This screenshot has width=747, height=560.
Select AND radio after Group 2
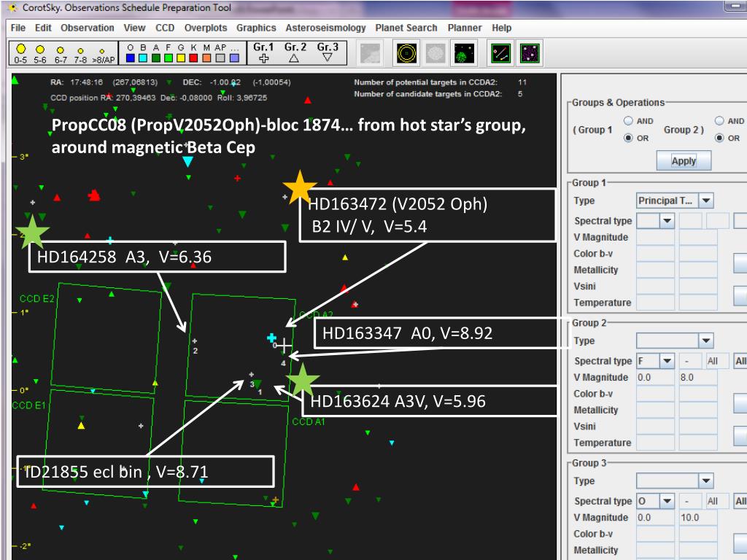coord(719,121)
